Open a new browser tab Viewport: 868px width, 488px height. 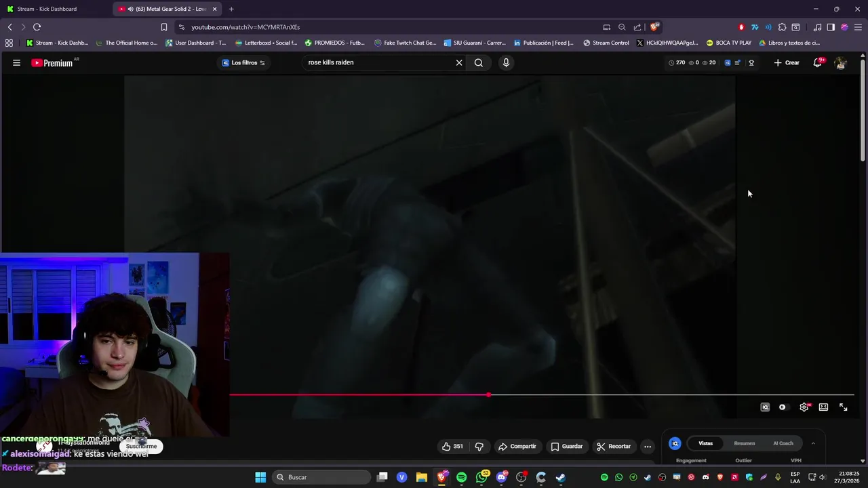(x=231, y=9)
